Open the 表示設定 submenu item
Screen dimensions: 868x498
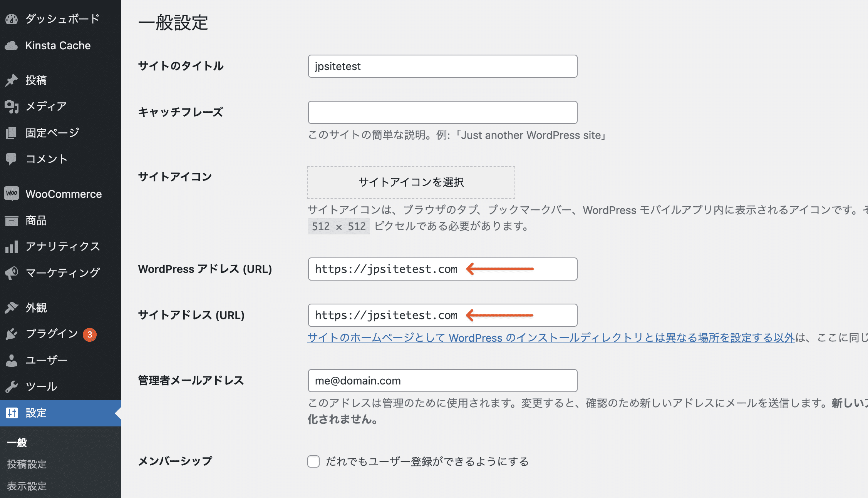[26, 486]
